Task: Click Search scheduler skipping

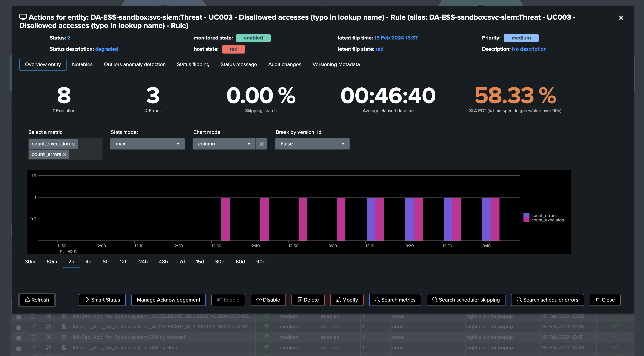Action: [x=466, y=300]
